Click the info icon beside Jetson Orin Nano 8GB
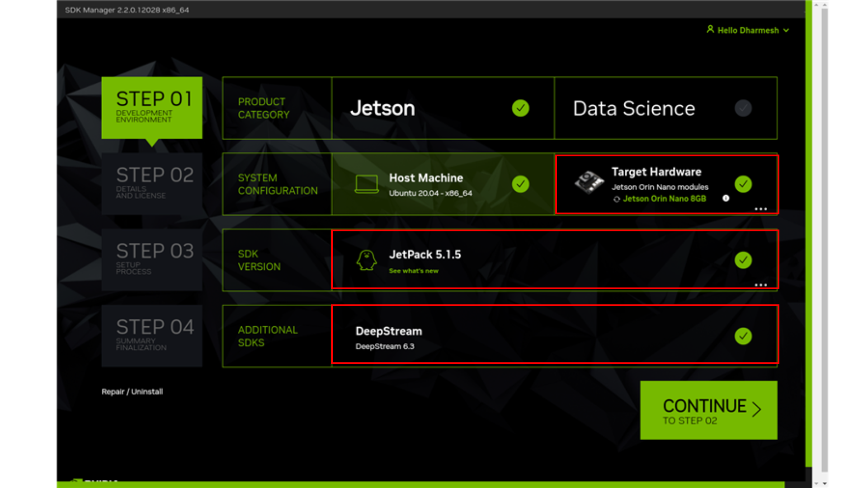Screen dimensions: 868x488 click(x=726, y=198)
